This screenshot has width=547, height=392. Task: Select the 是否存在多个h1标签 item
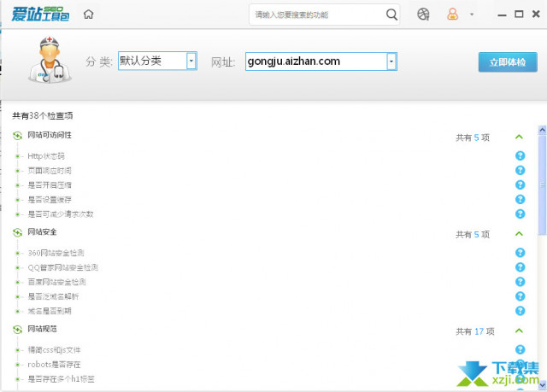coord(61,378)
